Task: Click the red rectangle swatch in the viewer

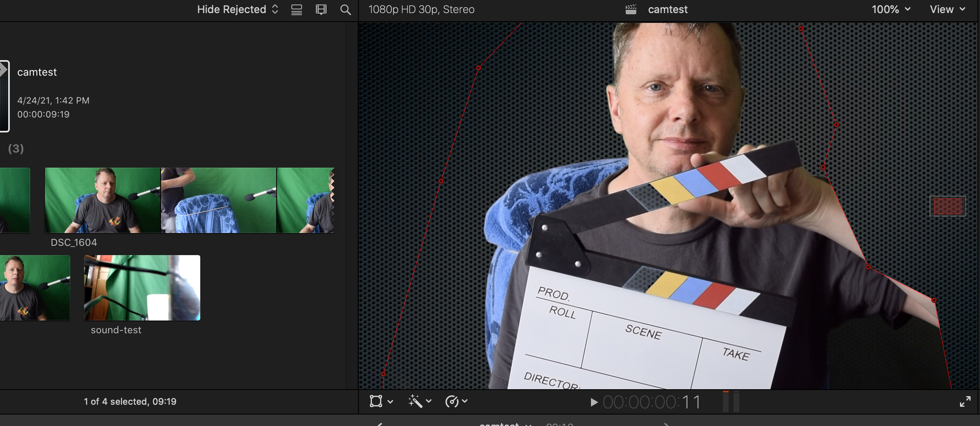Action: [948, 206]
